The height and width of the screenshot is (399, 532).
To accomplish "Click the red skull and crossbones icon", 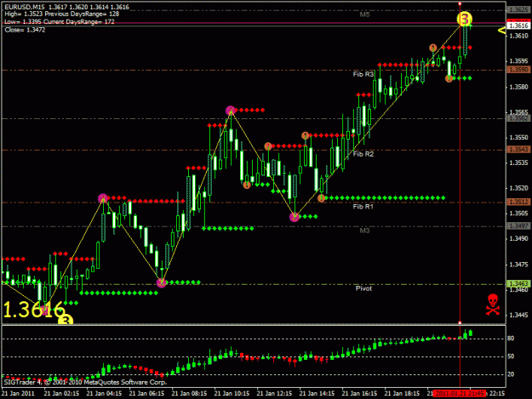I will pos(493,305).
